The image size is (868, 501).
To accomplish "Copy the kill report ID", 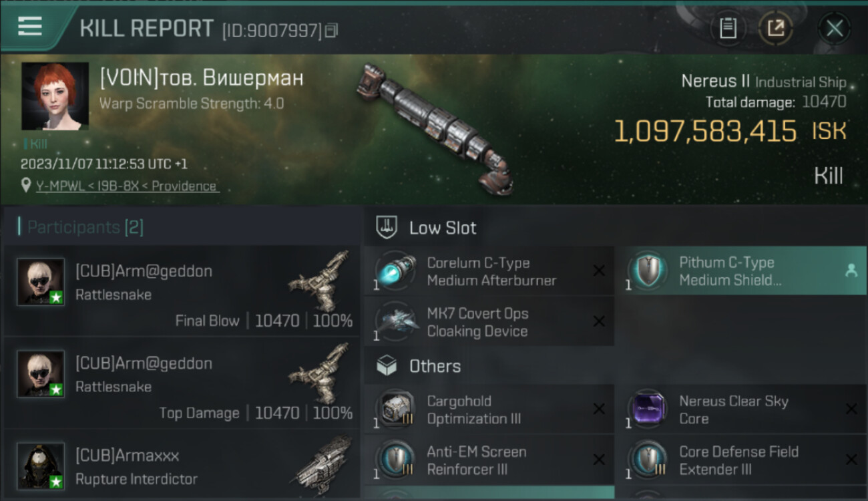I will 332,30.
